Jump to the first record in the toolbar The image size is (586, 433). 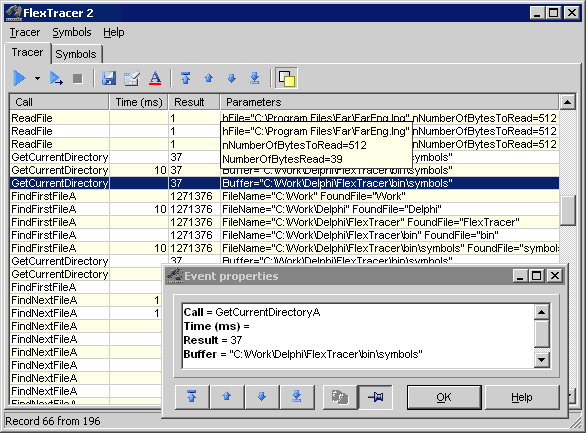click(x=186, y=78)
